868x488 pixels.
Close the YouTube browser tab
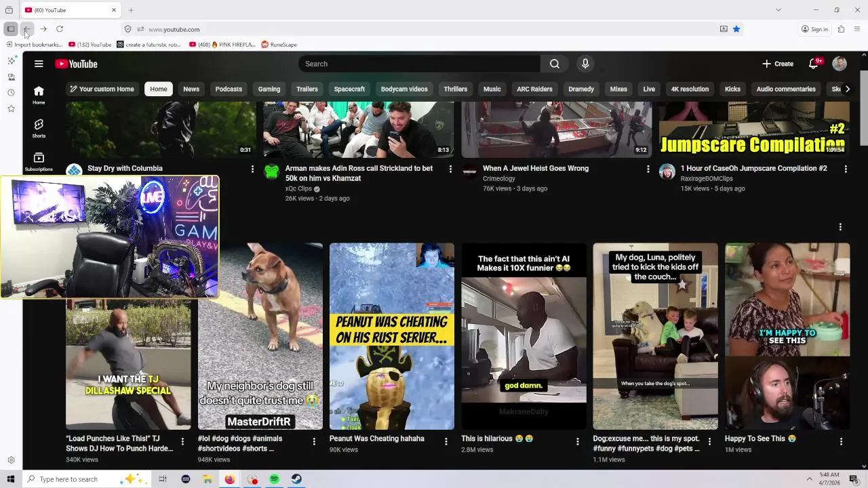[114, 10]
